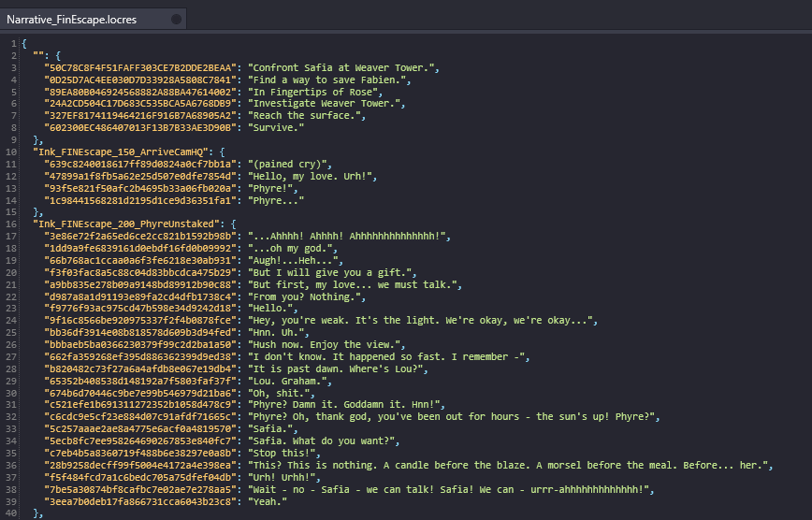Click key "f9776f93ac975cd47b598e34d9242d18"
This screenshot has height=520, width=812.
click(140, 308)
